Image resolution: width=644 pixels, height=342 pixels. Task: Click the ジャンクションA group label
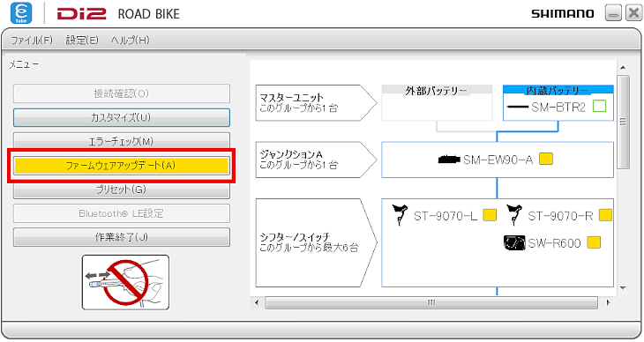pos(316,160)
